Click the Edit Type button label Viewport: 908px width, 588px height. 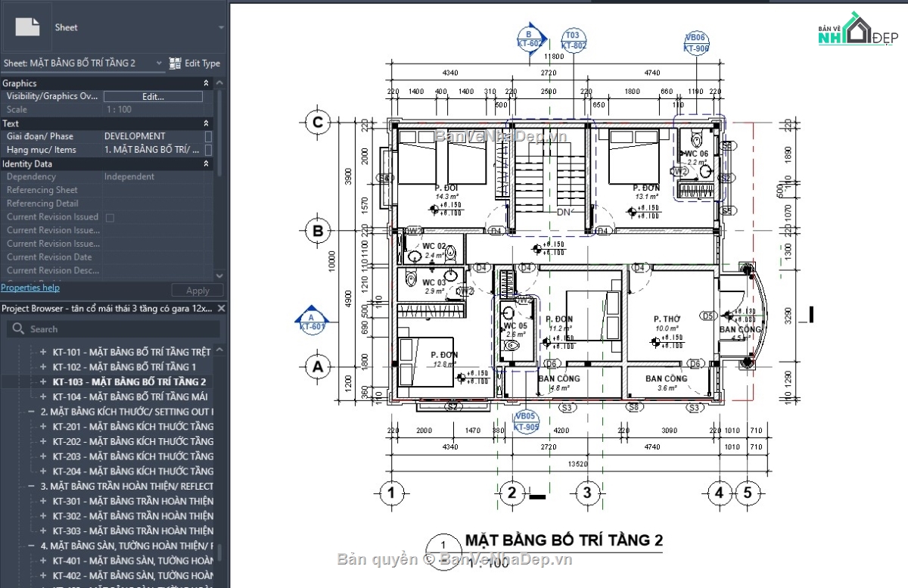pos(203,64)
